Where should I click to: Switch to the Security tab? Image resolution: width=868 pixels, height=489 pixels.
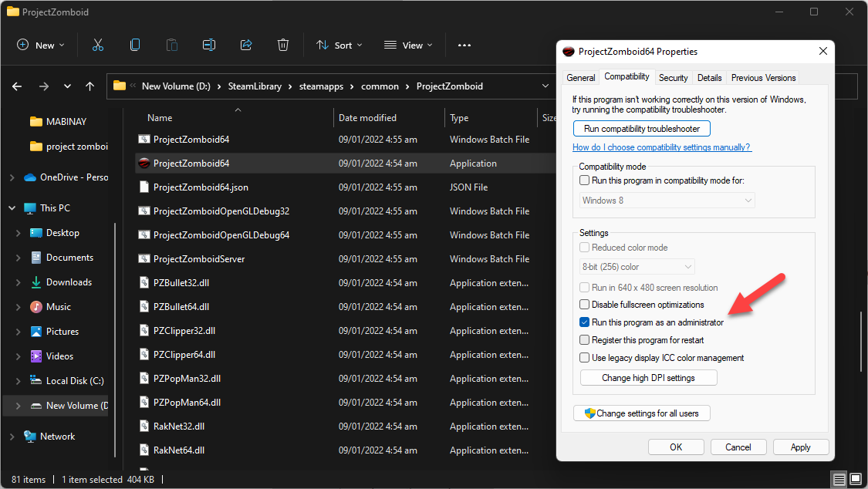point(673,78)
